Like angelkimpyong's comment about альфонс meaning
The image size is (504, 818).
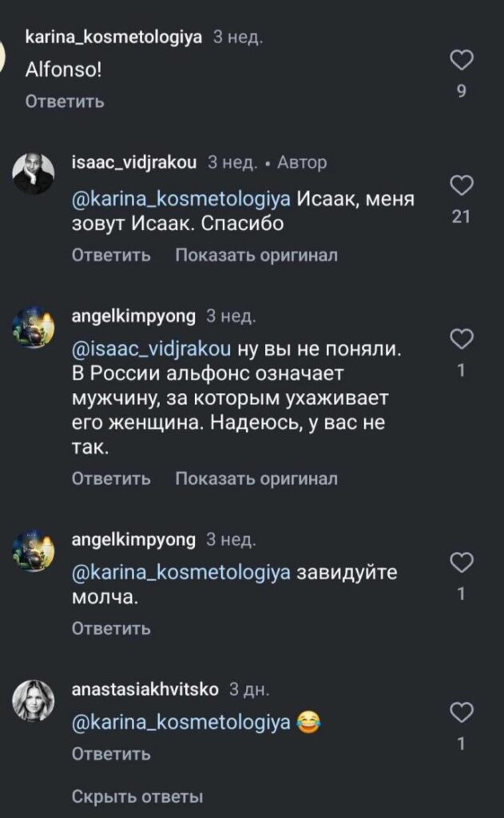[462, 340]
